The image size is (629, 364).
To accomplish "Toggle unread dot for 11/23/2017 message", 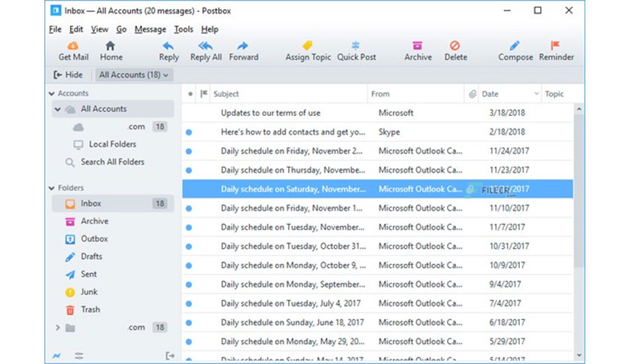I will click(189, 171).
